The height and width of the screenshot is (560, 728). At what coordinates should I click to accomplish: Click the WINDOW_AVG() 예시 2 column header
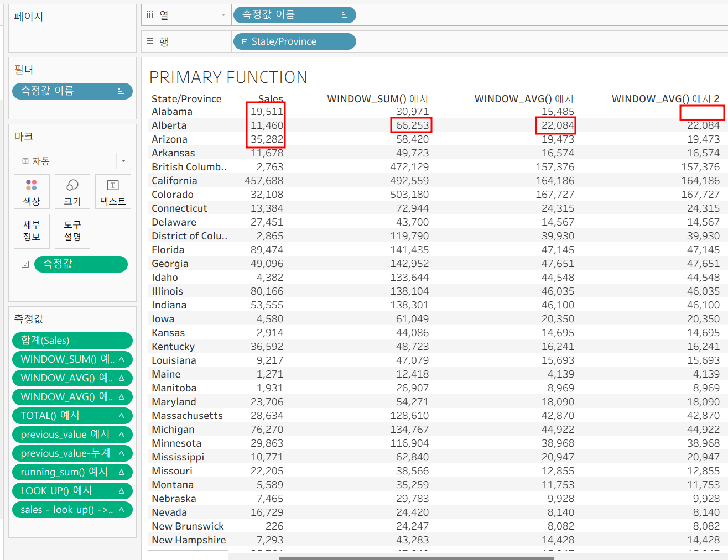(665, 98)
